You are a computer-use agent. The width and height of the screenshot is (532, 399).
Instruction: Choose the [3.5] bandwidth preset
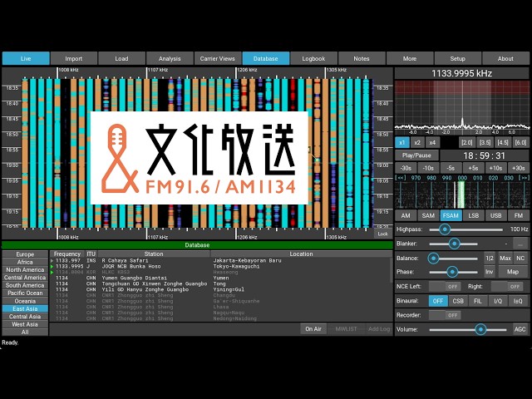(x=485, y=142)
